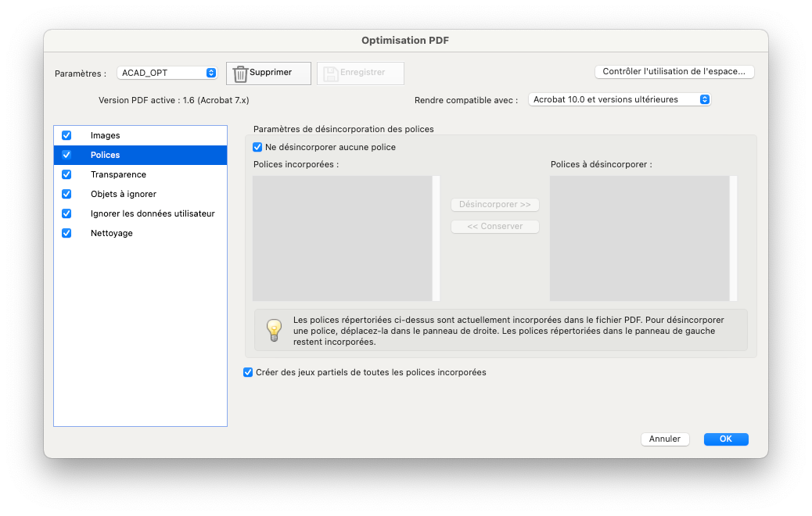
Task: Uncheck the Images panel checkbox
Action: point(66,135)
